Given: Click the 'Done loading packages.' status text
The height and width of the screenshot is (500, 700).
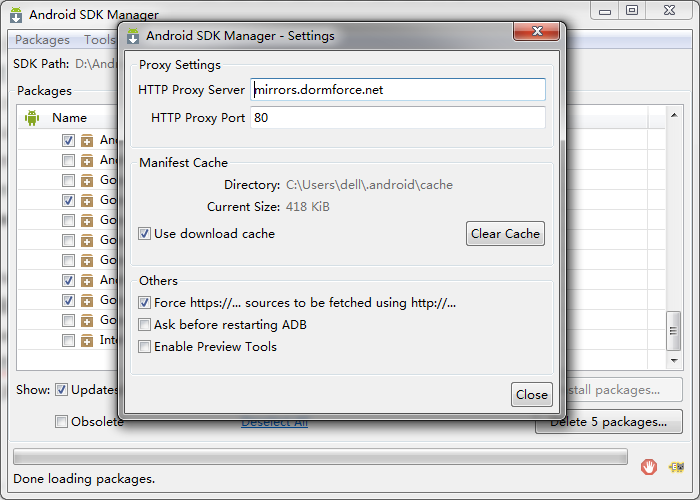Looking at the screenshot, I should pos(84,479).
